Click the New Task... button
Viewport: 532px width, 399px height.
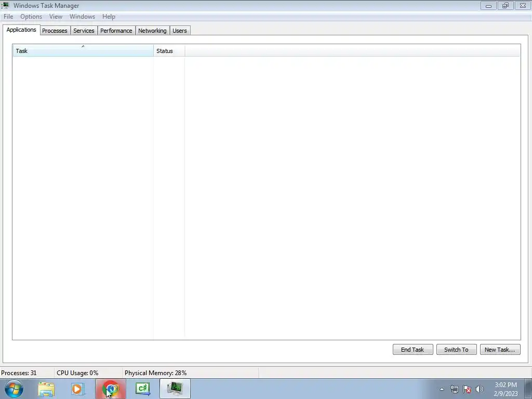[x=500, y=350]
